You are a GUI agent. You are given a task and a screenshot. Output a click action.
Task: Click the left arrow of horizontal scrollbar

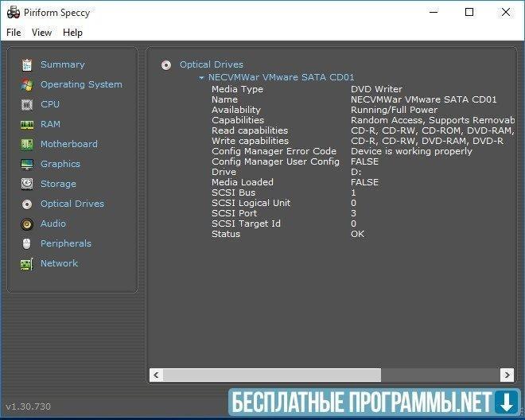[x=156, y=375]
